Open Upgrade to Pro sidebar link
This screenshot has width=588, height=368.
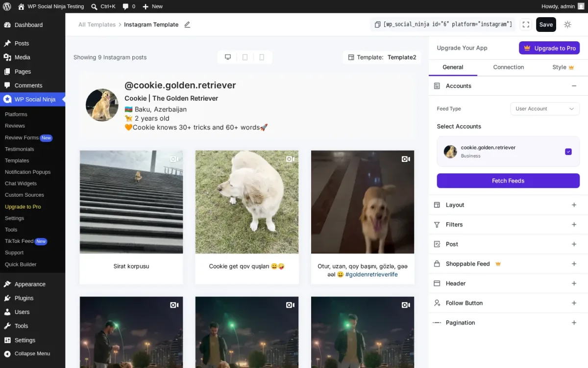point(23,207)
